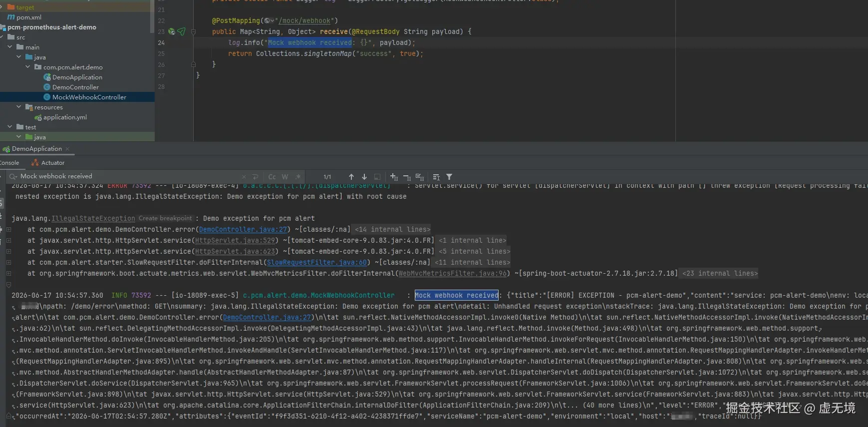Image resolution: width=868 pixels, height=427 pixels.
Task: Expand <5 internal lines> fold
Action: pos(474,251)
